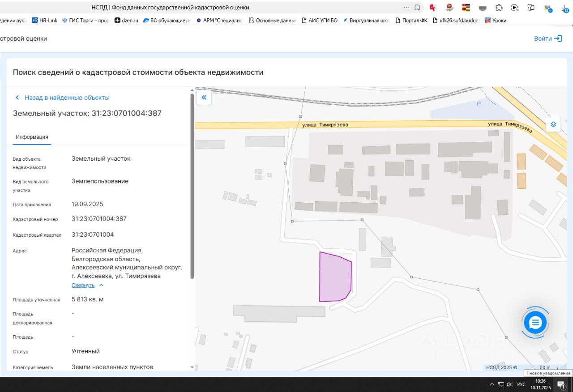Viewport: 573px width, 392px height.
Task: Click the cadastral quarter value 31:23:0701004
Action: (93, 234)
